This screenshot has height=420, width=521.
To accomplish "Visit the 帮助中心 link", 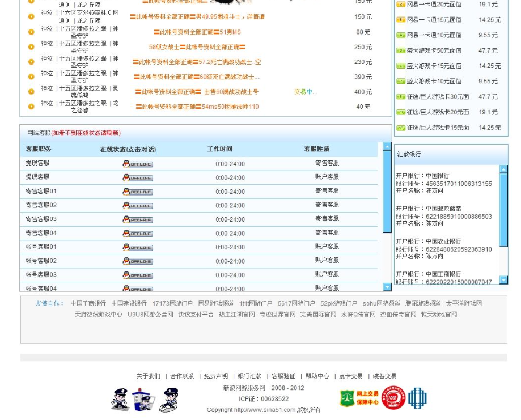I will [317, 376].
